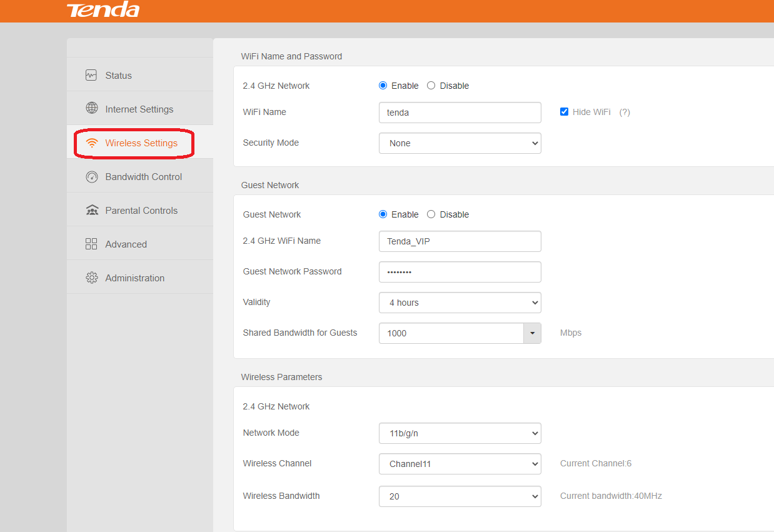Click the Shared Bandwidth for Guests arrow button
774x532 pixels.
[x=532, y=333]
